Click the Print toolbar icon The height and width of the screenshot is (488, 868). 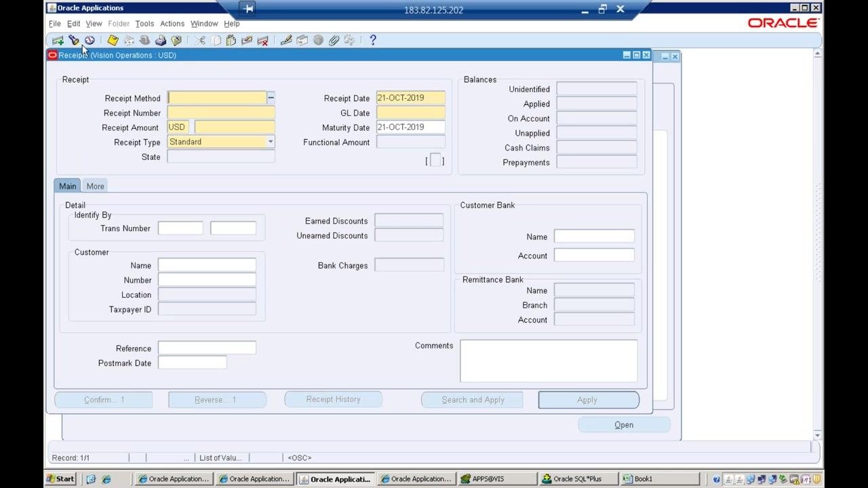pyautogui.click(x=161, y=41)
